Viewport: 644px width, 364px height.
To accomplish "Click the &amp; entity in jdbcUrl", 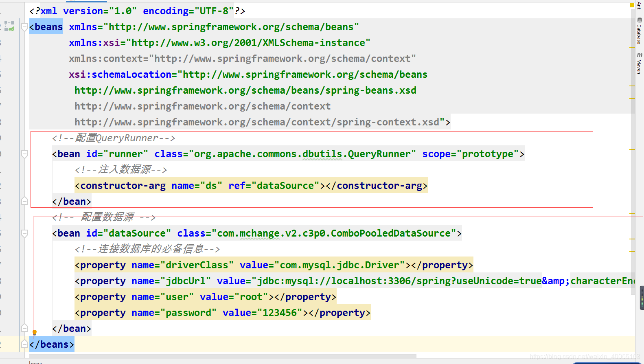I will pyautogui.click(x=556, y=281).
